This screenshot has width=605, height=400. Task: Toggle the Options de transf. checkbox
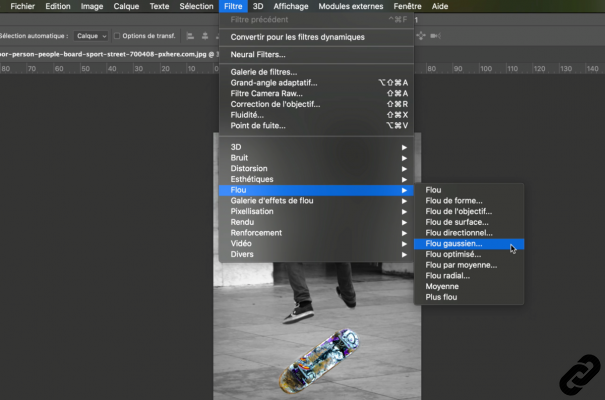[x=117, y=36]
